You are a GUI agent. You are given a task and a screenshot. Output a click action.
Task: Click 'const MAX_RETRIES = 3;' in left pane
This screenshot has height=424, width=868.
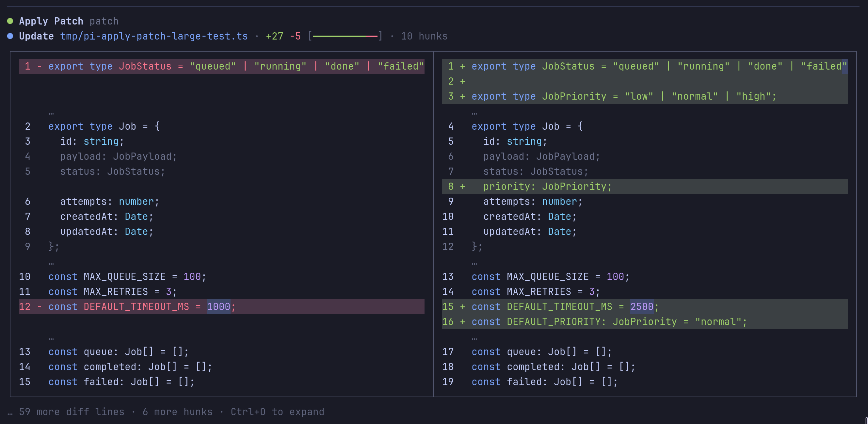(x=113, y=292)
